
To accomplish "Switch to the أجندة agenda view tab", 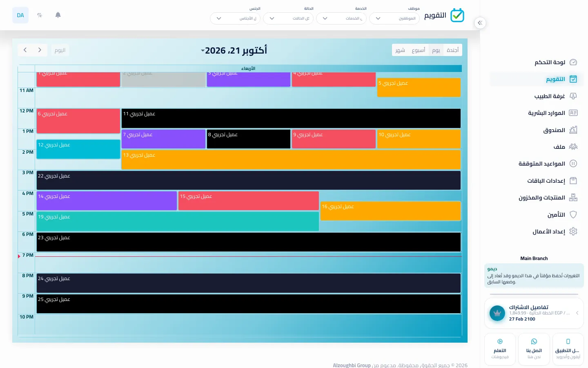I will tap(452, 50).
